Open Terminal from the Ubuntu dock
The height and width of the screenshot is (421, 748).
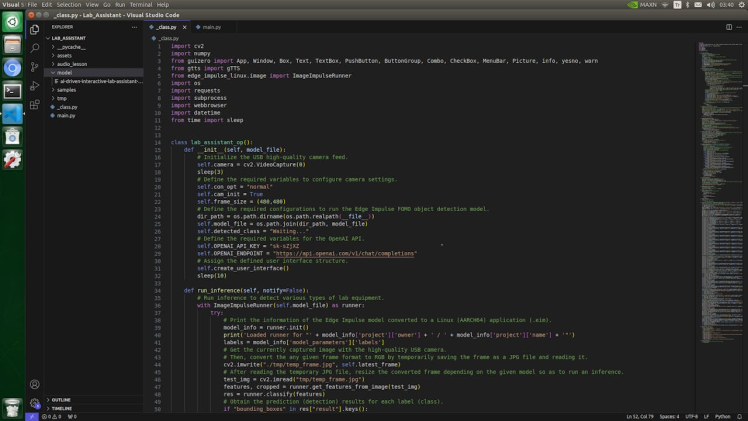coord(12,91)
